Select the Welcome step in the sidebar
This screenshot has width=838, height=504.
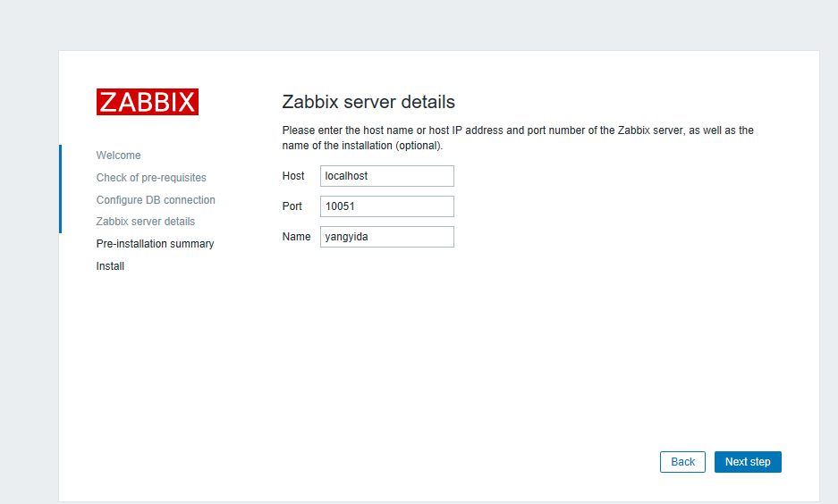click(x=119, y=155)
